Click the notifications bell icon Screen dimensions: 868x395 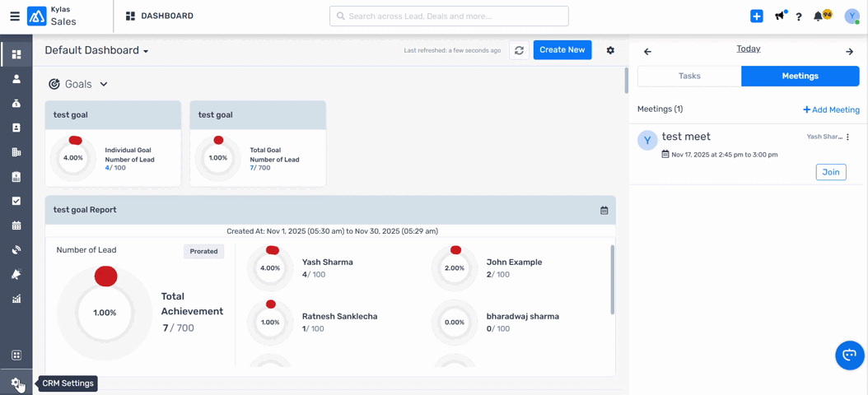[x=819, y=16]
